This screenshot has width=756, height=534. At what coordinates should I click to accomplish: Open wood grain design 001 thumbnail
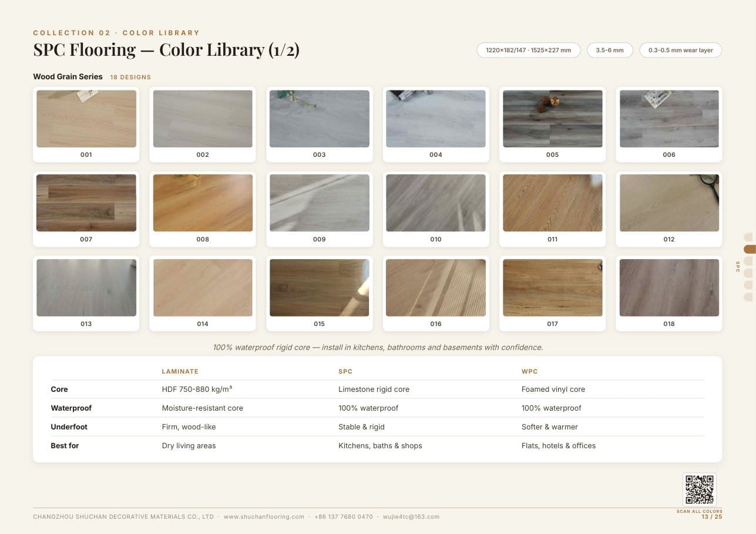coord(86,119)
